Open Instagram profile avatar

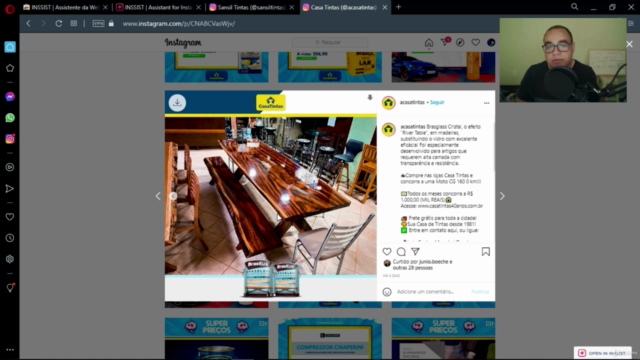click(491, 42)
